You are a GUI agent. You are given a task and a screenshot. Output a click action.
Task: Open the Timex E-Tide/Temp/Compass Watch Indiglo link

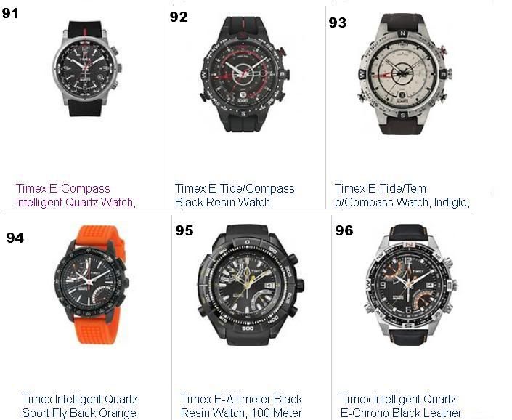[402, 195]
